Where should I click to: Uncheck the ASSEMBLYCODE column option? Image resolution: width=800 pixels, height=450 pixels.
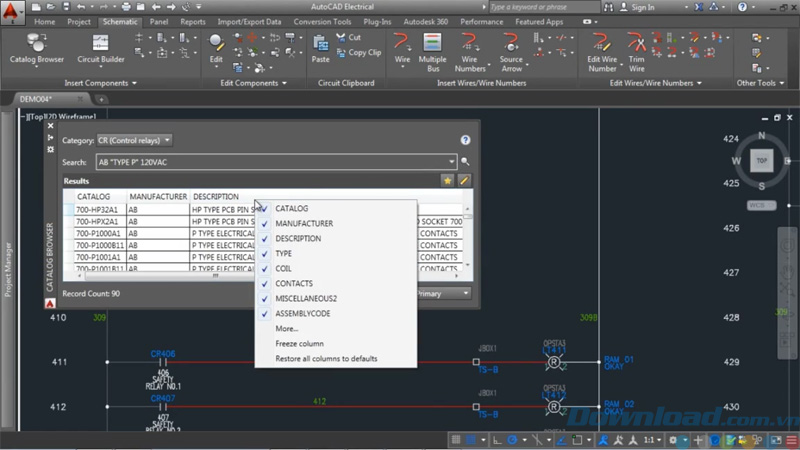coord(302,313)
